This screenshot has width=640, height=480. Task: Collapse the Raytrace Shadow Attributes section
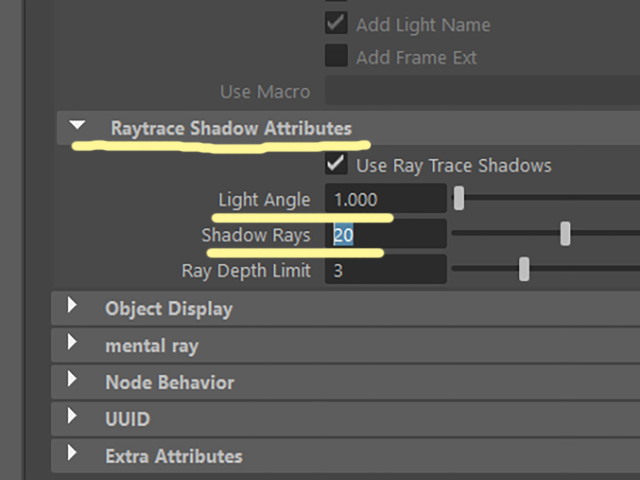[77, 125]
